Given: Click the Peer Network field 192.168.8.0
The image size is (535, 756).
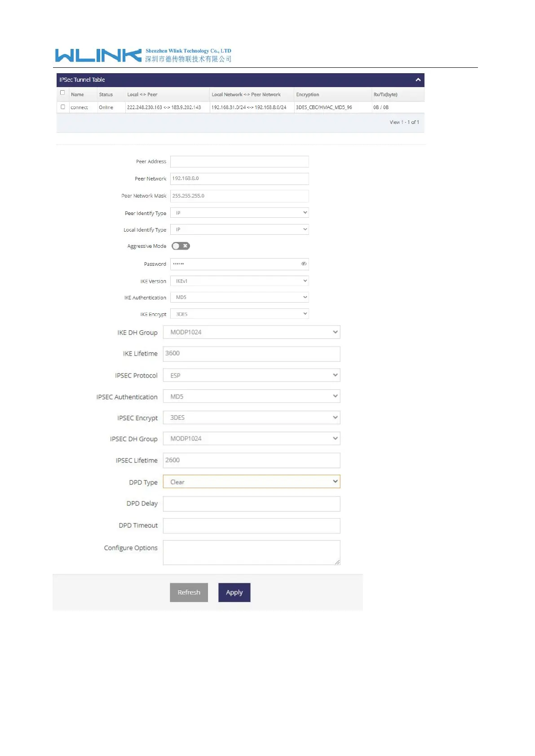Looking at the screenshot, I should [x=239, y=179].
